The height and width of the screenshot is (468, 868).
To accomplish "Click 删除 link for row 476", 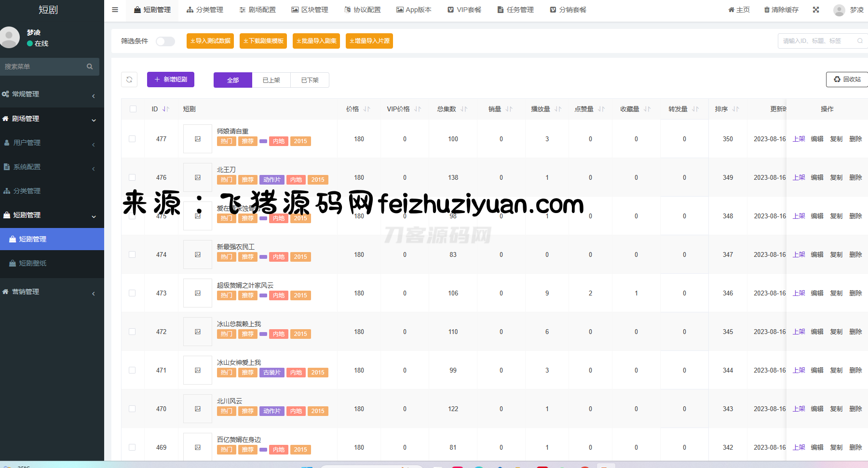I will point(855,177).
